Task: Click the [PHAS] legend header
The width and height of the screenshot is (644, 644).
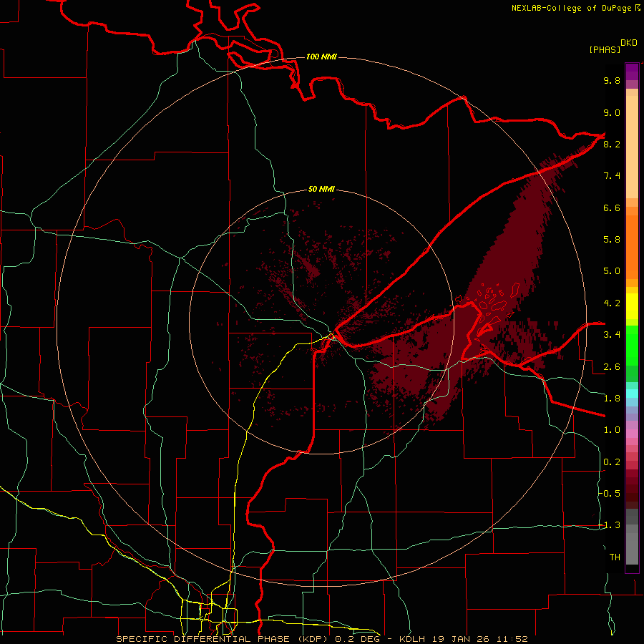Action: (605, 49)
